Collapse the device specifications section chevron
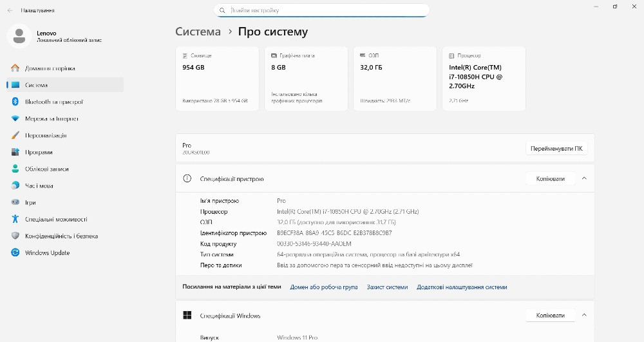The image size is (644, 342). 584,178
